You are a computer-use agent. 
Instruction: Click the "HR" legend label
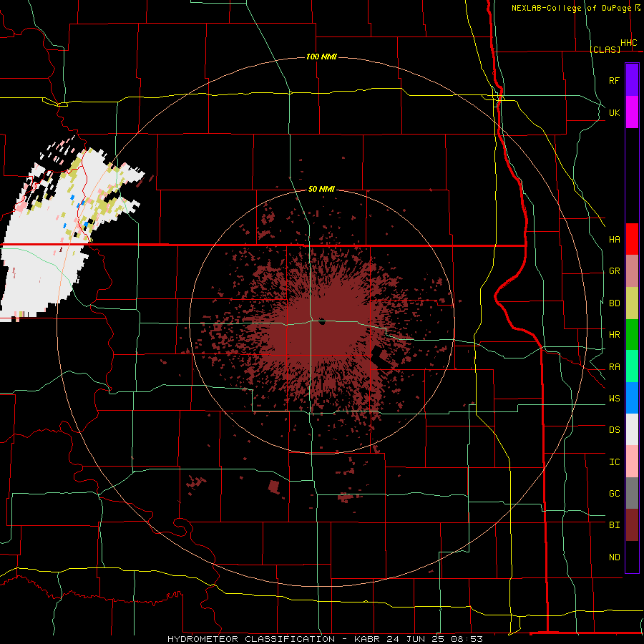click(x=614, y=335)
